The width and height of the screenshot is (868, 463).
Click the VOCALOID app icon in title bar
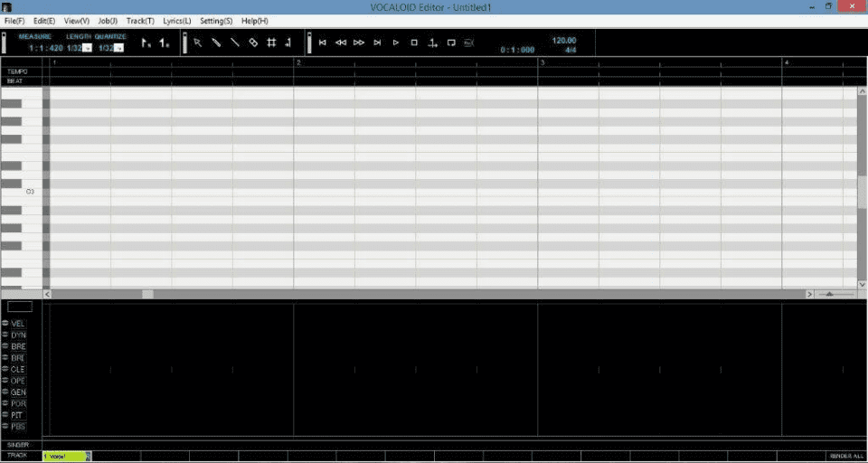(x=6, y=6)
